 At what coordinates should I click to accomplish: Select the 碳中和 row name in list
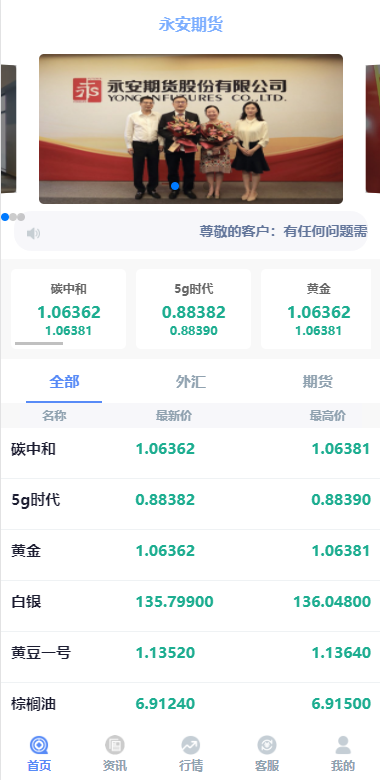coord(33,449)
